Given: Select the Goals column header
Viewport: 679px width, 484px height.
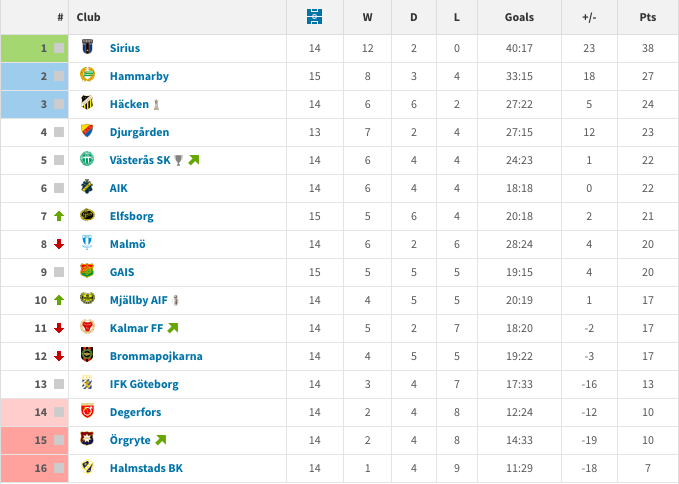Looking at the screenshot, I should pyautogui.click(x=519, y=17).
